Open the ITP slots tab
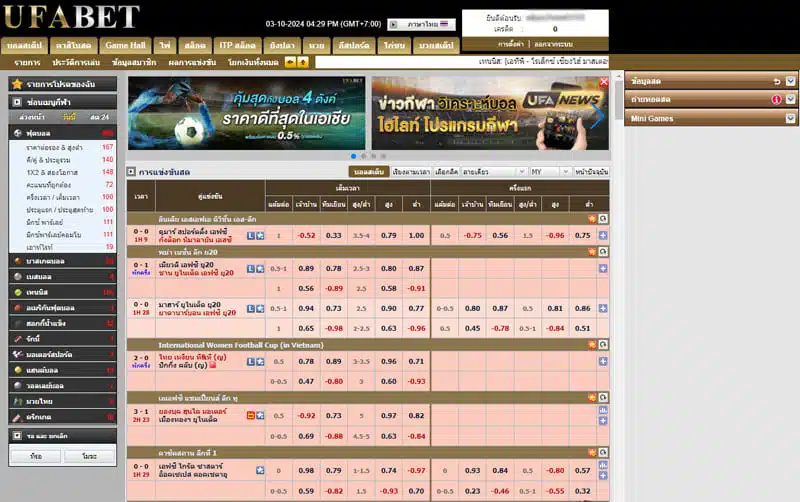The height and width of the screenshot is (502, 800). pyautogui.click(x=237, y=45)
